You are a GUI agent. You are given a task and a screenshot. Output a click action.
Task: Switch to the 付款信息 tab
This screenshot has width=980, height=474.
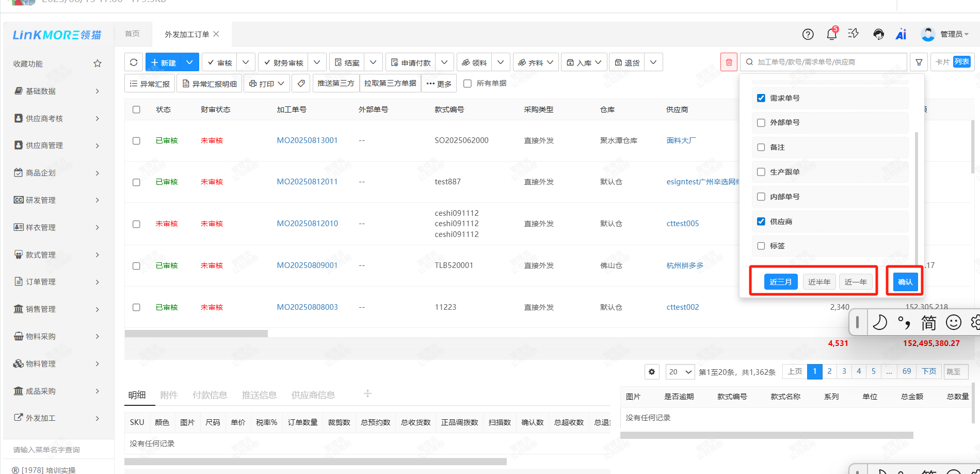coord(210,395)
